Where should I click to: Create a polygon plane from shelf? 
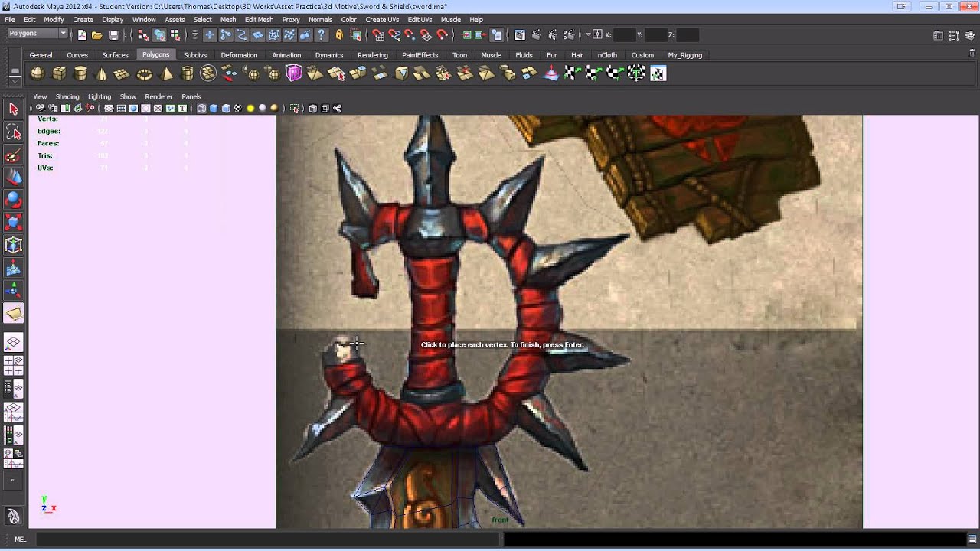point(122,73)
